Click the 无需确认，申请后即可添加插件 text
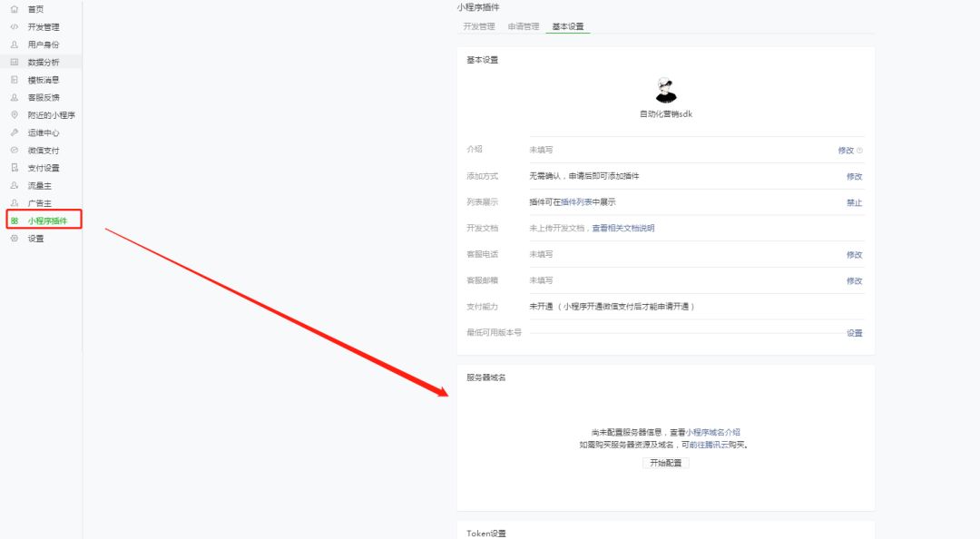Viewport: 980px width, 539px height. 583,176
